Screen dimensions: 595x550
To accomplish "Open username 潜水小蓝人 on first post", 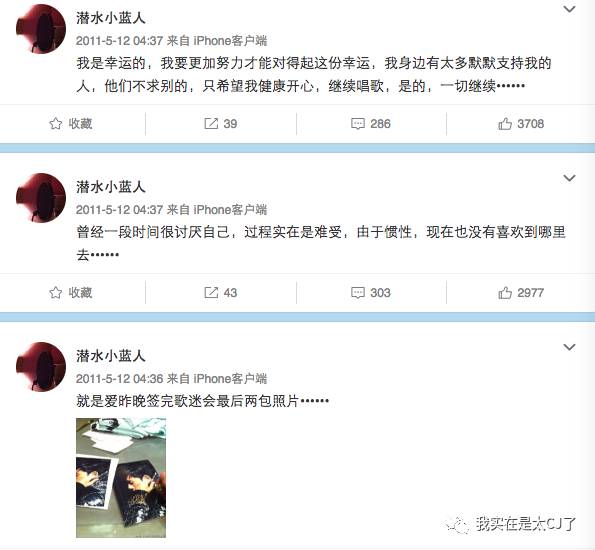I will point(111,18).
